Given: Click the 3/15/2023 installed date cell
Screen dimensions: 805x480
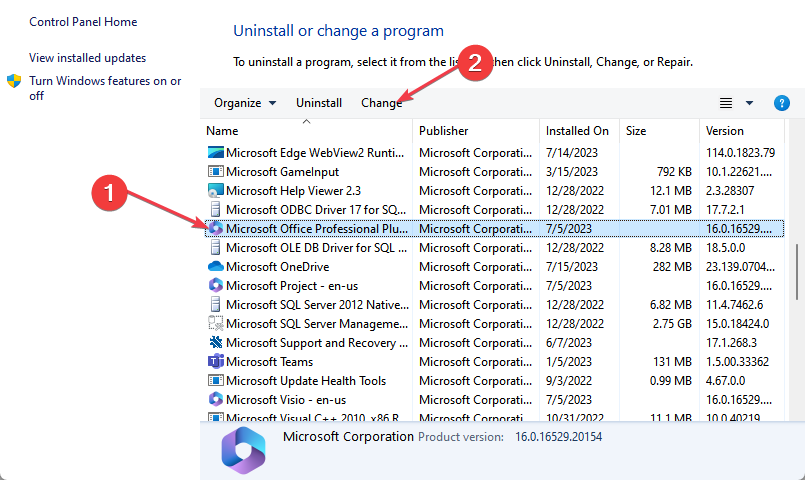Looking at the screenshot, I should (571, 171).
